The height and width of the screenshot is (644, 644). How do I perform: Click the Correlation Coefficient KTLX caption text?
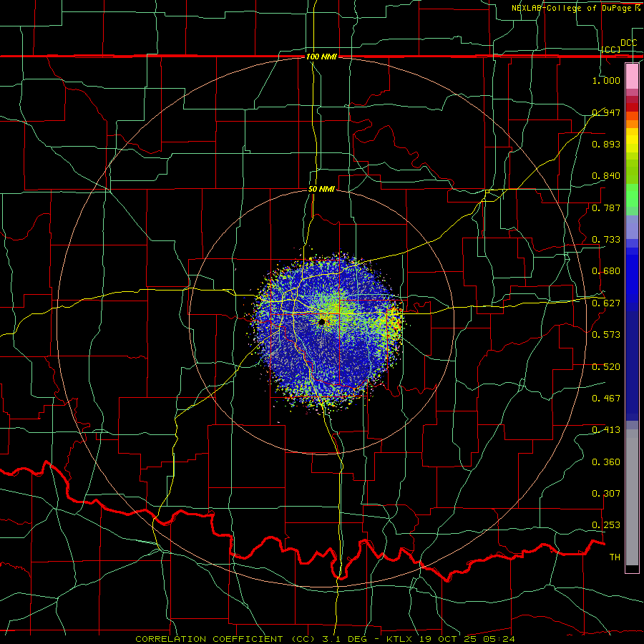[325, 639]
